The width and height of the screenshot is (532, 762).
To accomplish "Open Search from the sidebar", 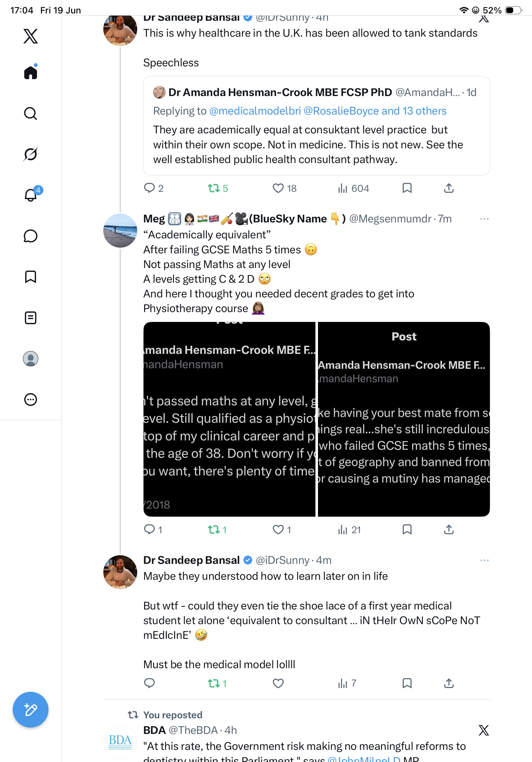I will click(x=31, y=114).
